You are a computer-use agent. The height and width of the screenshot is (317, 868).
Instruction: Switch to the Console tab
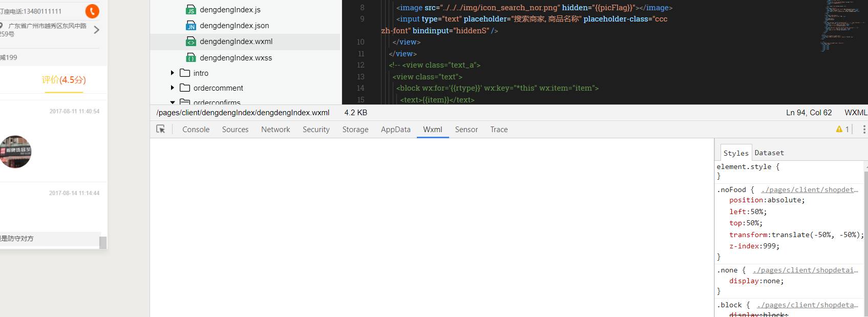coord(196,130)
